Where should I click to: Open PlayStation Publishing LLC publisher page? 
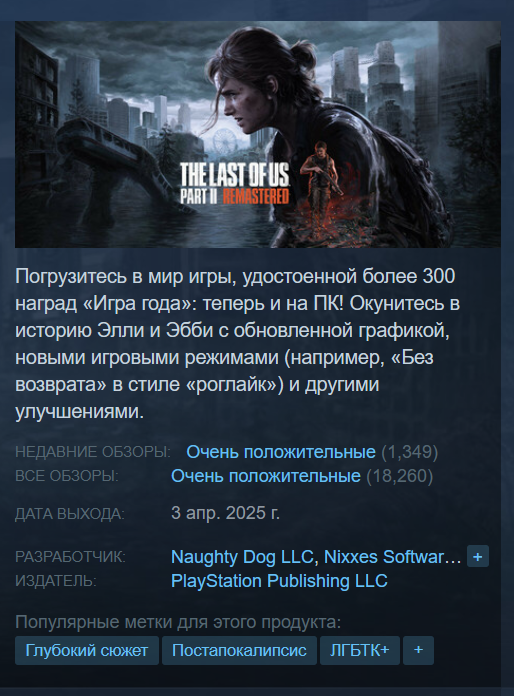click(x=279, y=581)
